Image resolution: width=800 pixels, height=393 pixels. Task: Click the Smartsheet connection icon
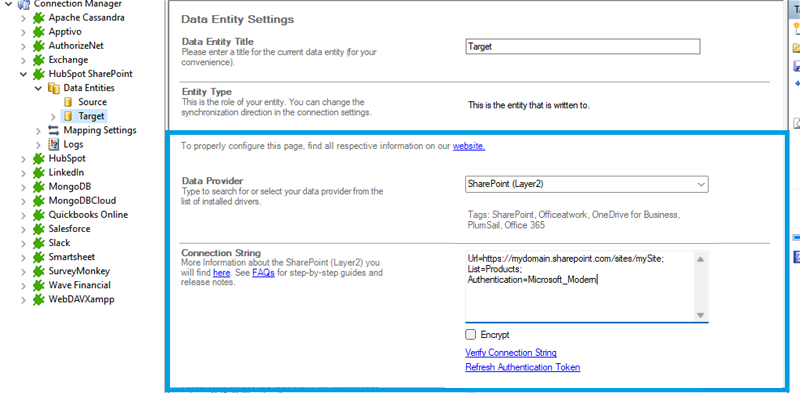click(x=38, y=257)
